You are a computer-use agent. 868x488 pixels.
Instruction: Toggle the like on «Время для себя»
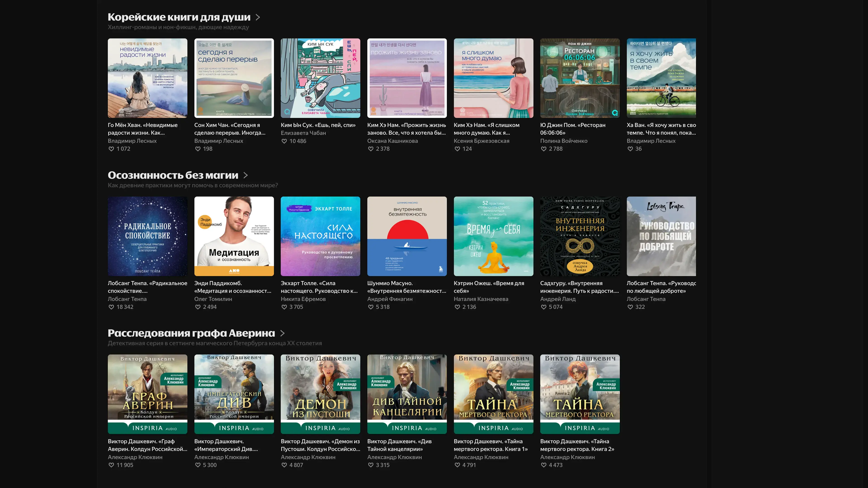pos(457,307)
